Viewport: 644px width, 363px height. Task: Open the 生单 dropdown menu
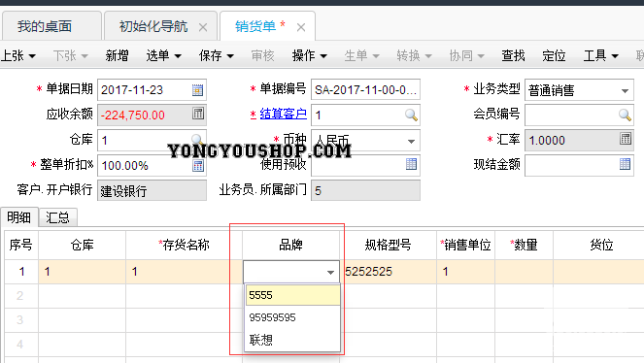coord(361,55)
